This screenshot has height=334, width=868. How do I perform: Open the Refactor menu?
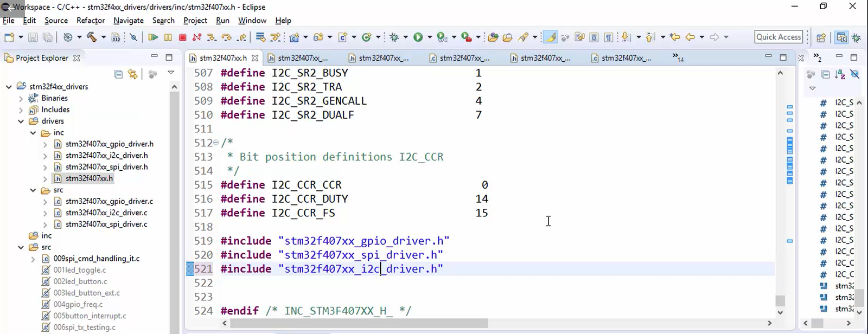coord(91,21)
